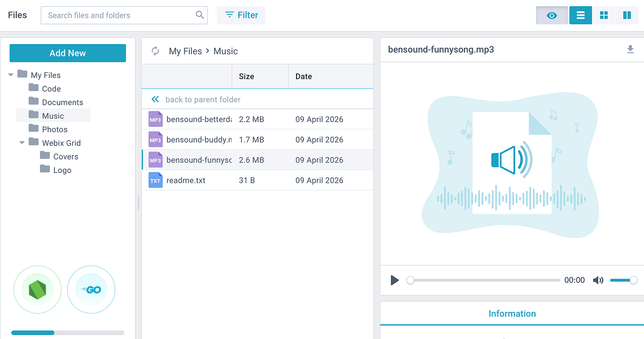Collapse the Webix Grid folder arrow

coord(22,143)
